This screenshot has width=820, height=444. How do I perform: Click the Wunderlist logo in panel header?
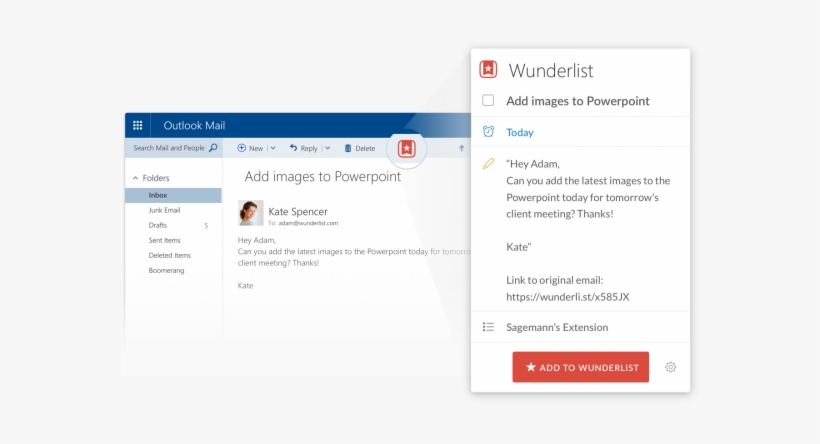pos(488,70)
